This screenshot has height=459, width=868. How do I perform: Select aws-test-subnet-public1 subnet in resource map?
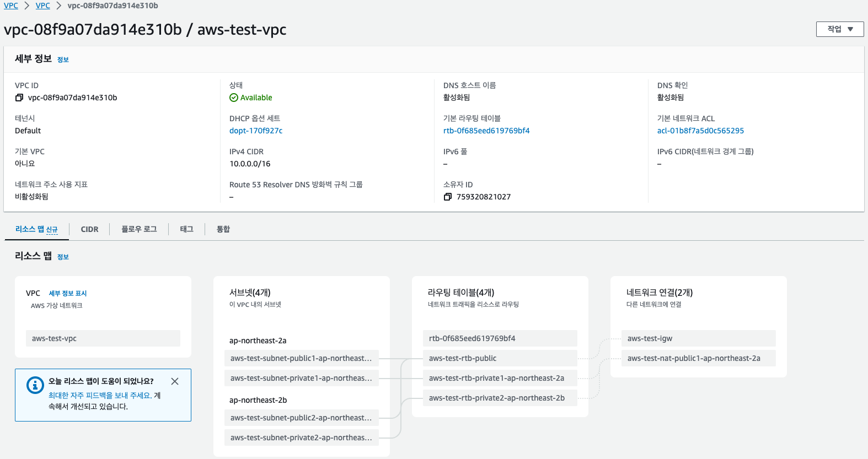(x=301, y=358)
